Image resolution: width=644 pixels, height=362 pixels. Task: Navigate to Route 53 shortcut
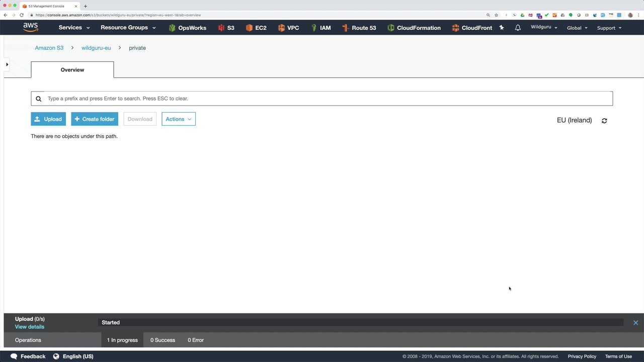(359, 28)
